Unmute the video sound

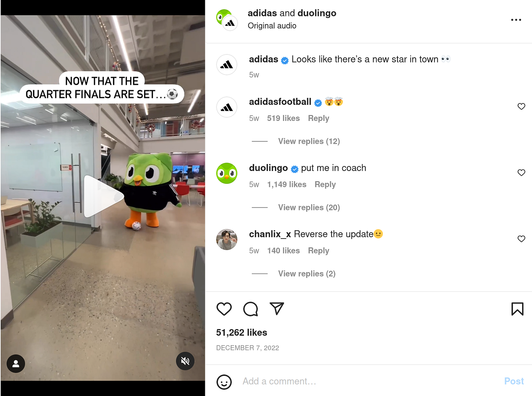[185, 361]
